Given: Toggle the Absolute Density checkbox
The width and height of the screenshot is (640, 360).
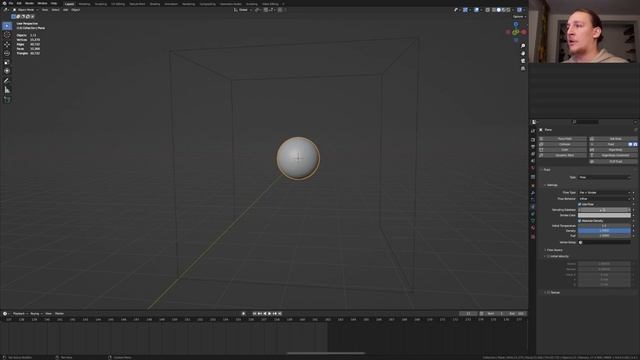Looking at the screenshot, I should [x=580, y=220].
